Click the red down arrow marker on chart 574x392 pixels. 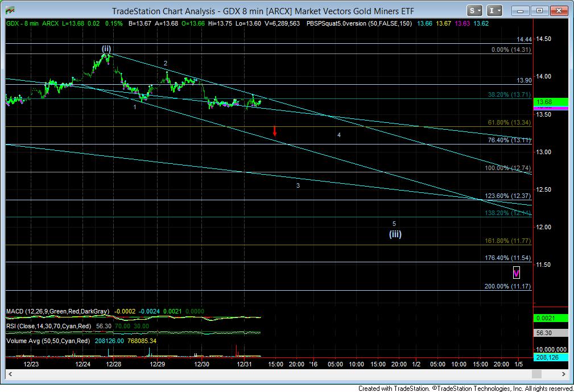[275, 131]
